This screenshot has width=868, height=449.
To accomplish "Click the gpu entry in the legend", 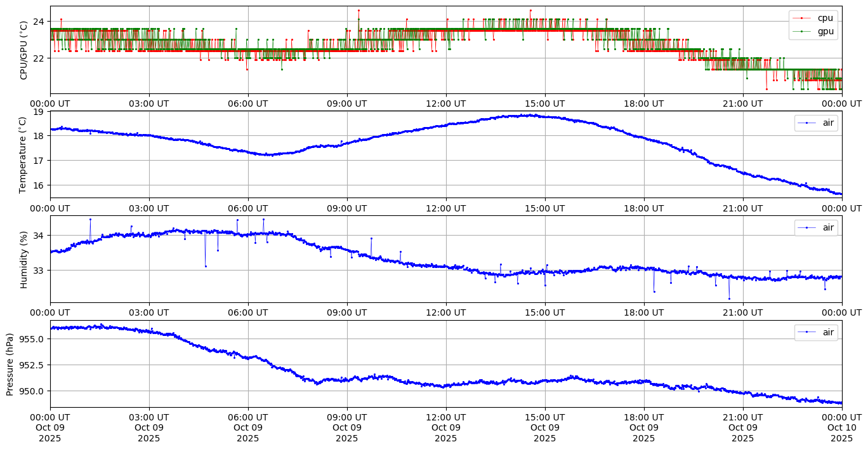I will pos(825,30).
